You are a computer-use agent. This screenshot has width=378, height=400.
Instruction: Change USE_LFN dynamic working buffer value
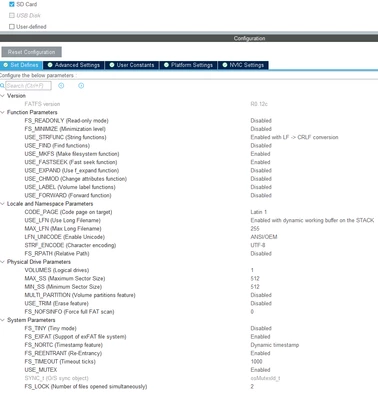pos(312,220)
